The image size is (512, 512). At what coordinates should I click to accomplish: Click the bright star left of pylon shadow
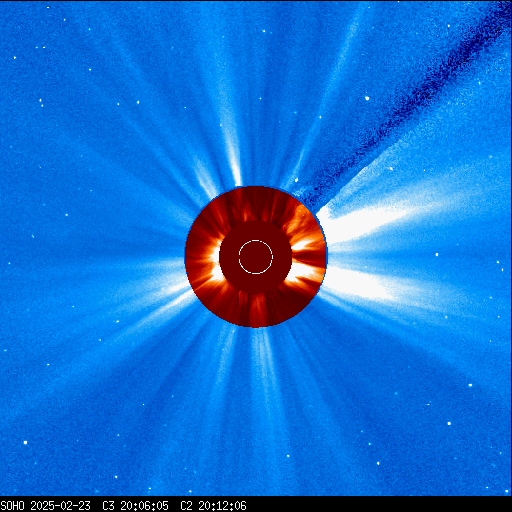click(367, 98)
